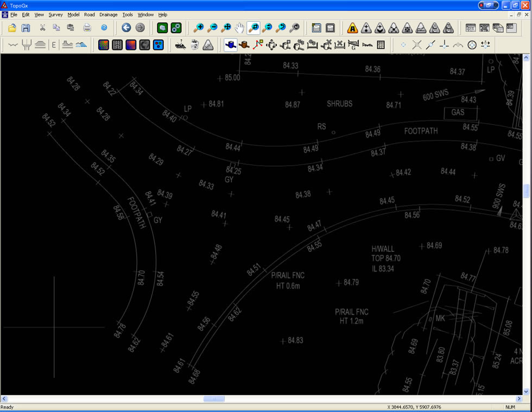The width and height of the screenshot is (532, 412).
Task: Open the Window menu
Action: coord(145,15)
